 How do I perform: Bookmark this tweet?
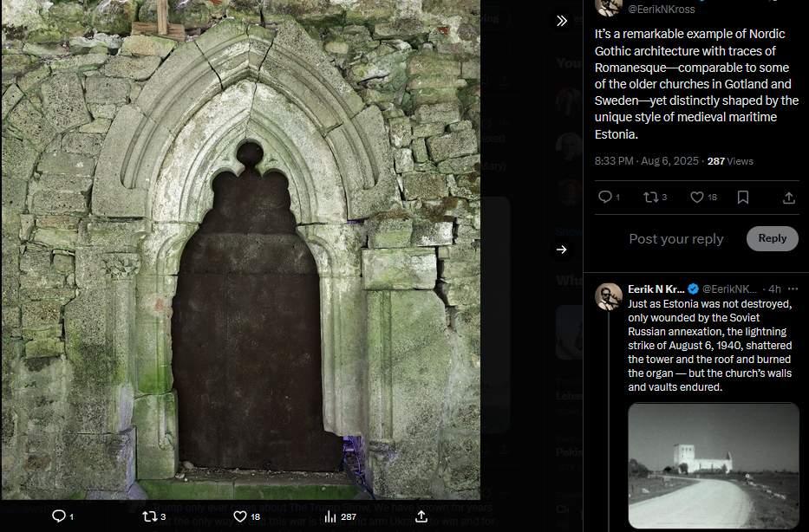coord(743,197)
